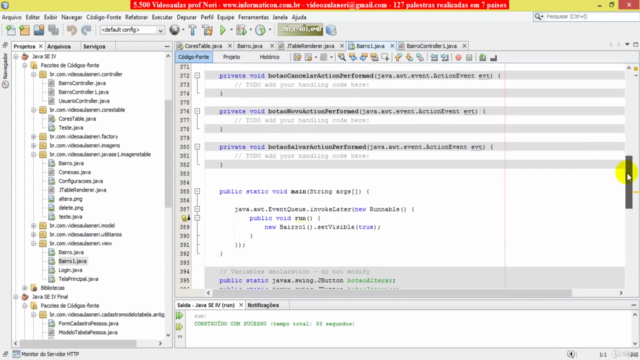Click the Undo arrow icon
Viewport: 640px width, 360px height.
[72, 30]
